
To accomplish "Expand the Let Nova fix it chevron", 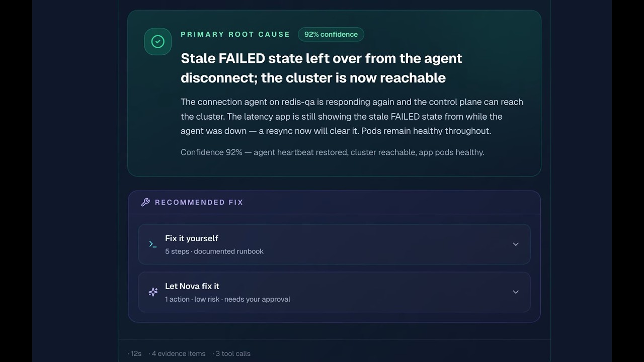I will [x=516, y=292].
